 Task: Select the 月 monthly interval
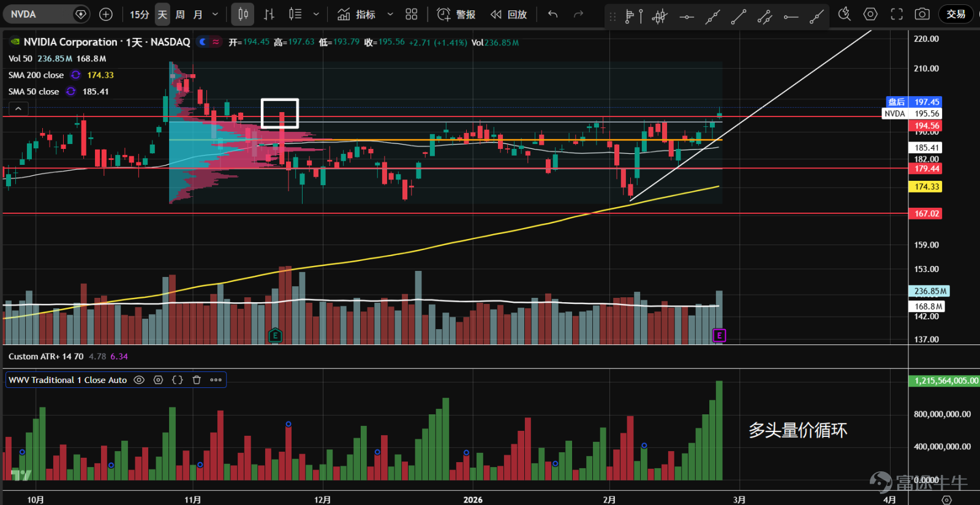198,14
